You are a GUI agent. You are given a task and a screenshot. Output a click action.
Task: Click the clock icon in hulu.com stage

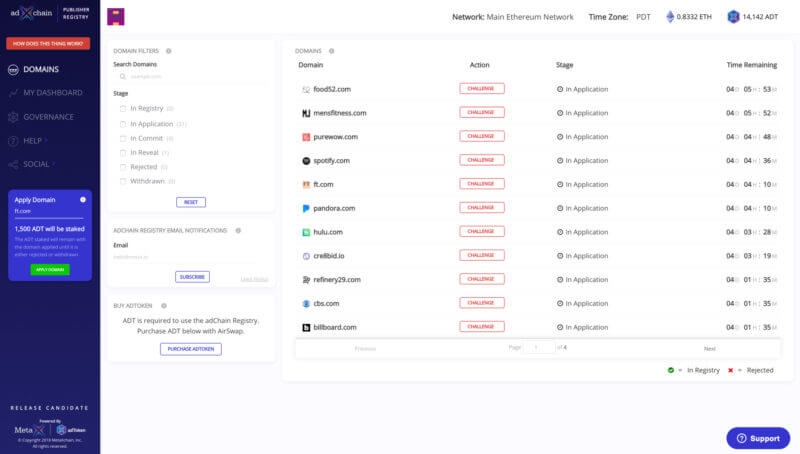click(x=560, y=232)
